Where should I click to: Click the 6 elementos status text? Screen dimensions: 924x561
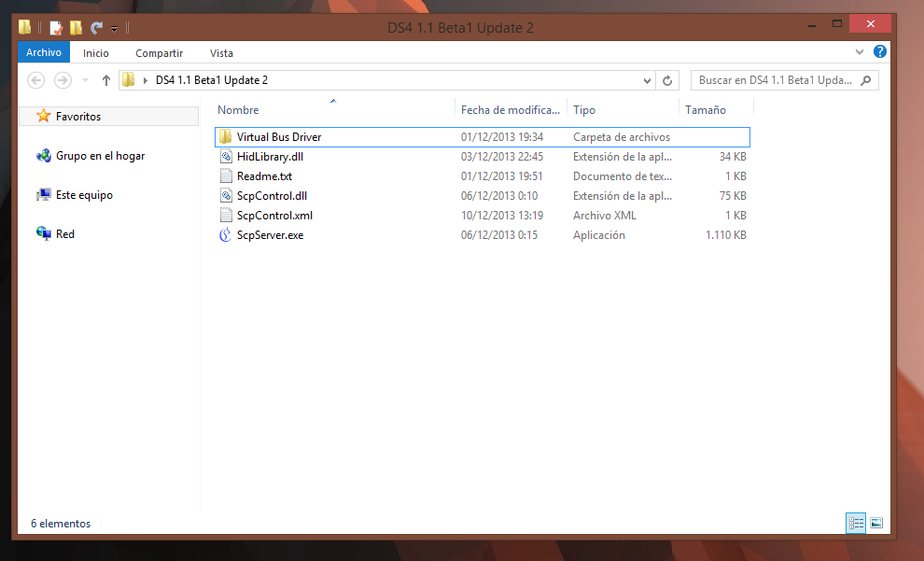click(61, 524)
